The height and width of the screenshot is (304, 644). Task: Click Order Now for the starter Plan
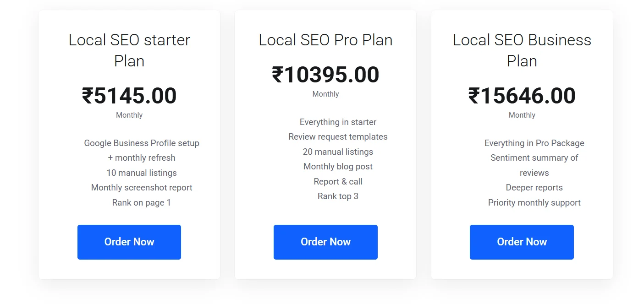pyautogui.click(x=129, y=242)
